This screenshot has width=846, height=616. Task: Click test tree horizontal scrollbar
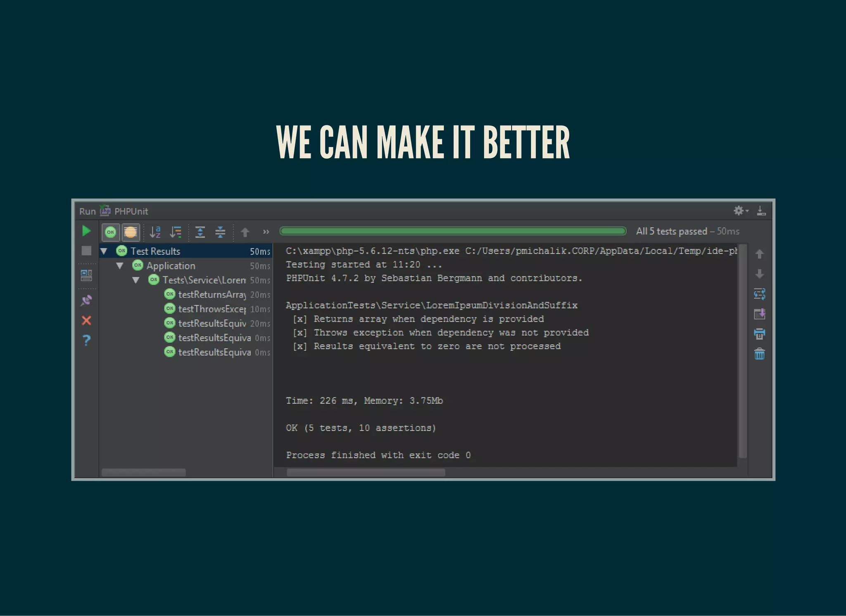(144, 472)
